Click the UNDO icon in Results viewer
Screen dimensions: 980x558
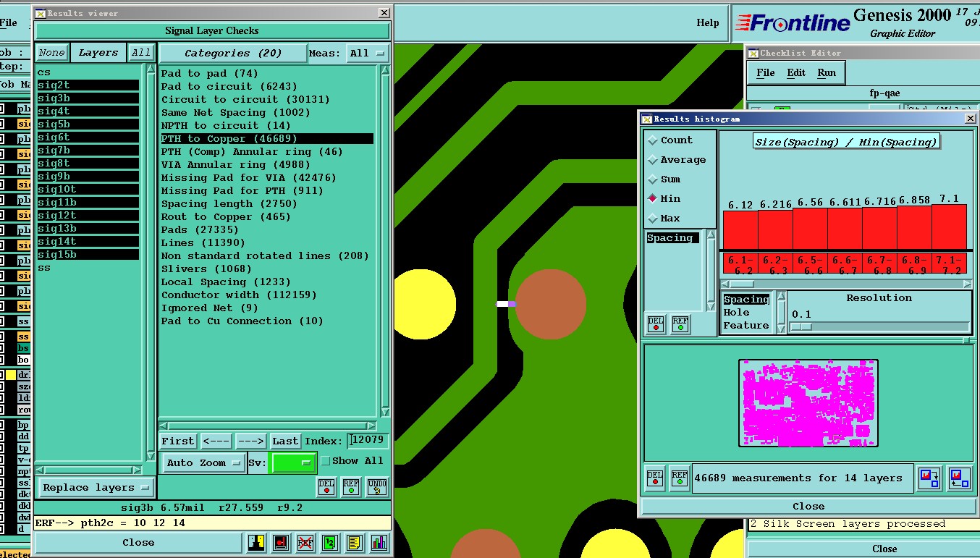point(376,486)
